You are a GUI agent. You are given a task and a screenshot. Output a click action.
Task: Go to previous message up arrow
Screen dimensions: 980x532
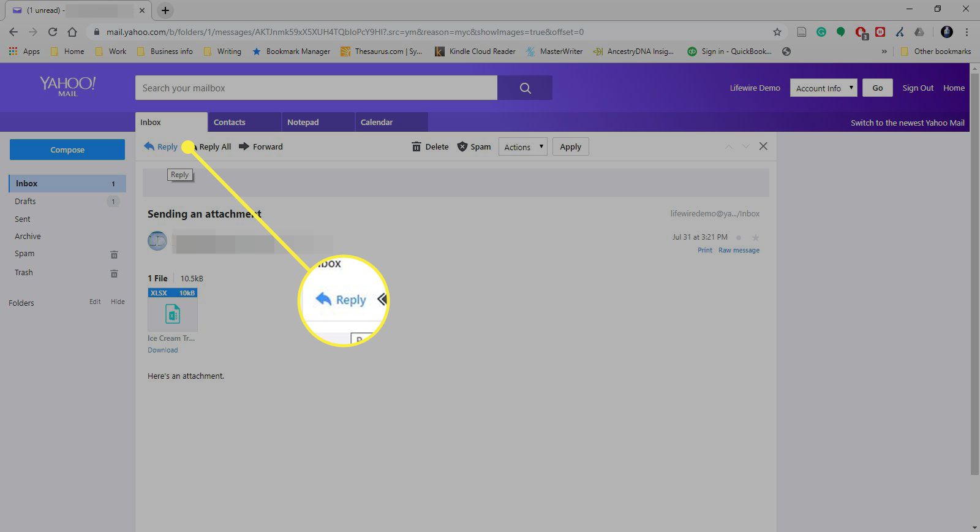729,146
